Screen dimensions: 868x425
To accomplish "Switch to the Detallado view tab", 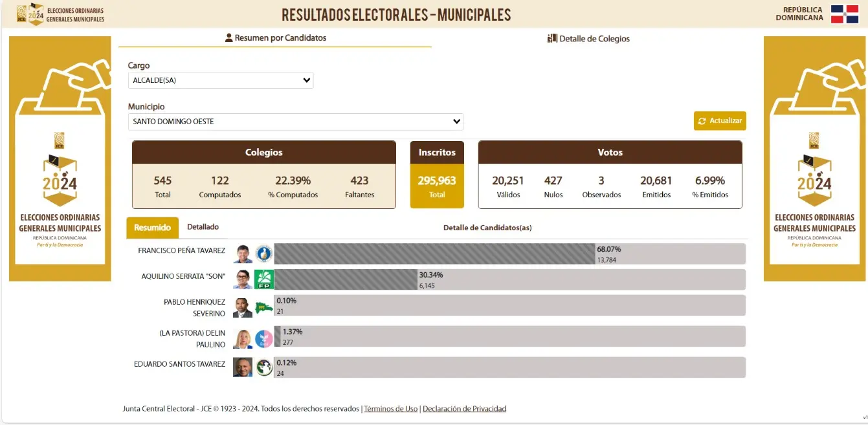I will pos(203,227).
